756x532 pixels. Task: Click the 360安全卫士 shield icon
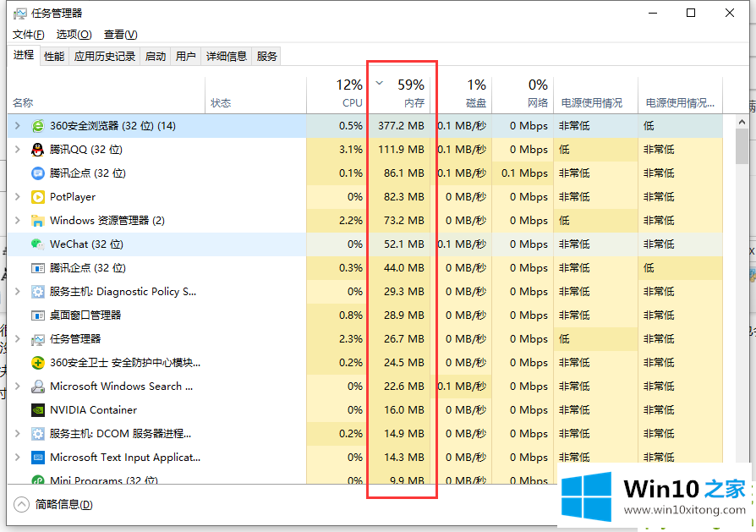coord(37,363)
